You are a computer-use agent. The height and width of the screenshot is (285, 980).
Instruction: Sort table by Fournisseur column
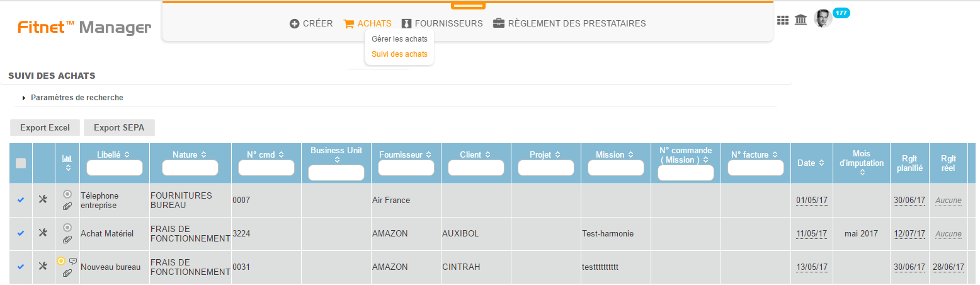[x=405, y=154]
